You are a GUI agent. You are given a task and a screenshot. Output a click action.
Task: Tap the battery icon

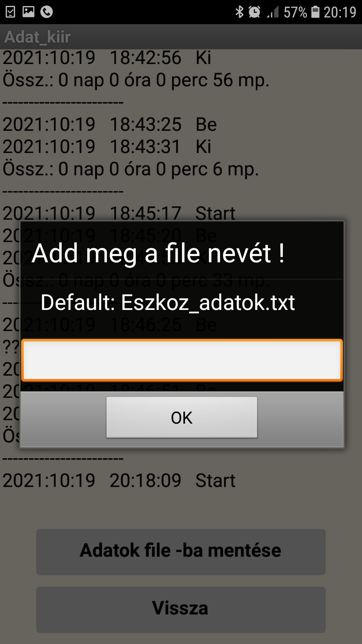pyautogui.click(x=315, y=12)
